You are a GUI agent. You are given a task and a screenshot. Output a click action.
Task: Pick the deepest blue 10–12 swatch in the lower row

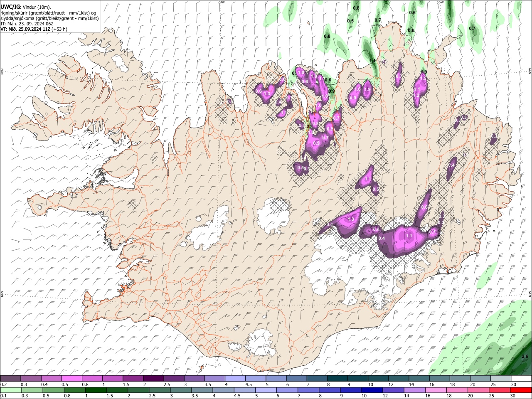[x=372, y=390]
